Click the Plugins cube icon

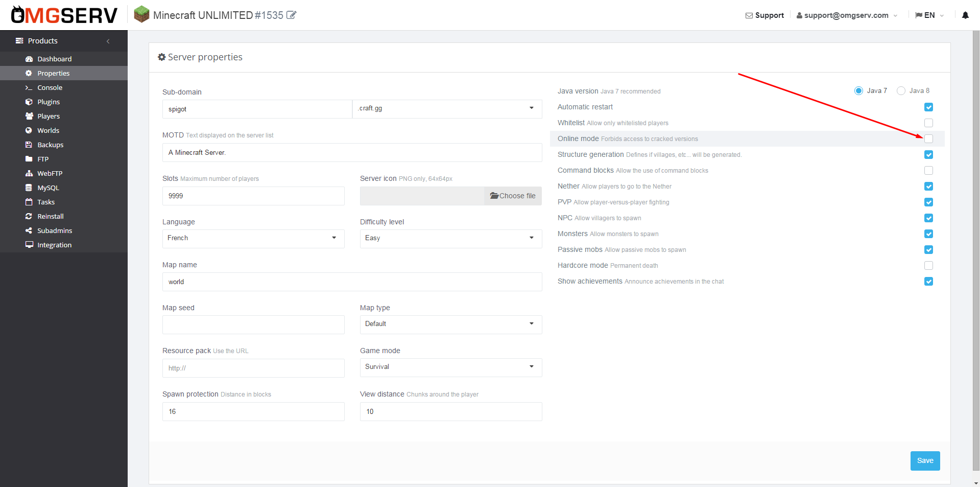pyautogui.click(x=29, y=102)
